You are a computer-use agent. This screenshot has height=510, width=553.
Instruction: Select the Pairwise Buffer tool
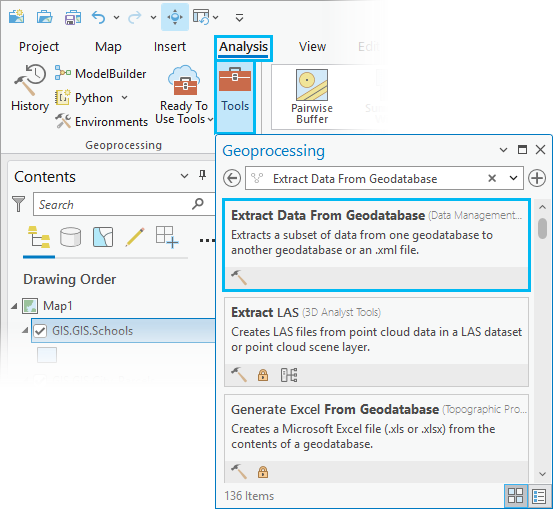(x=312, y=97)
